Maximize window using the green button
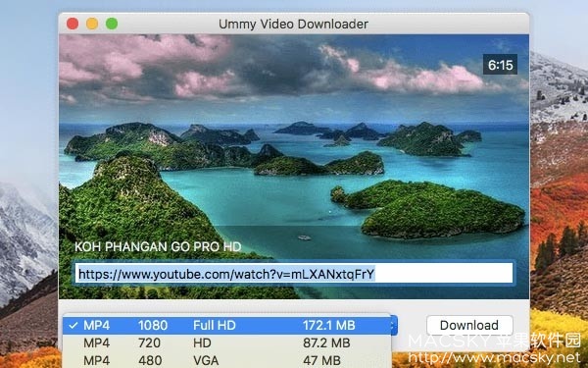The image size is (588, 368). click(112, 24)
